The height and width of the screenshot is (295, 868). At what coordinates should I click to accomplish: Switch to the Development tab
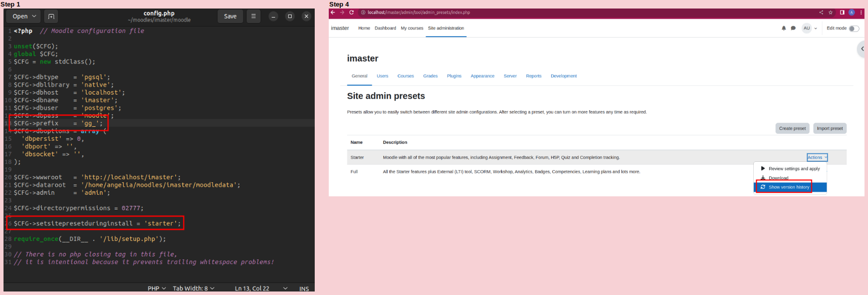point(563,76)
